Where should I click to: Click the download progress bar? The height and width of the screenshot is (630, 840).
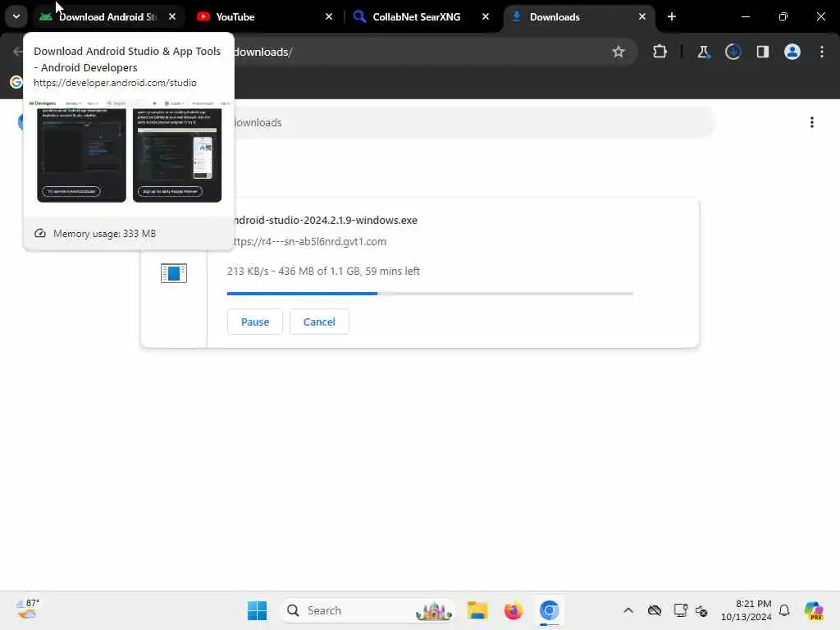coord(430,294)
